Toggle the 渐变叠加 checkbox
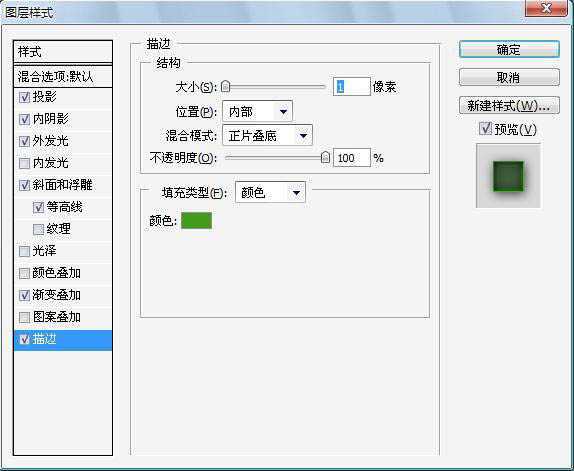This screenshot has width=574, height=471. coord(25,295)
